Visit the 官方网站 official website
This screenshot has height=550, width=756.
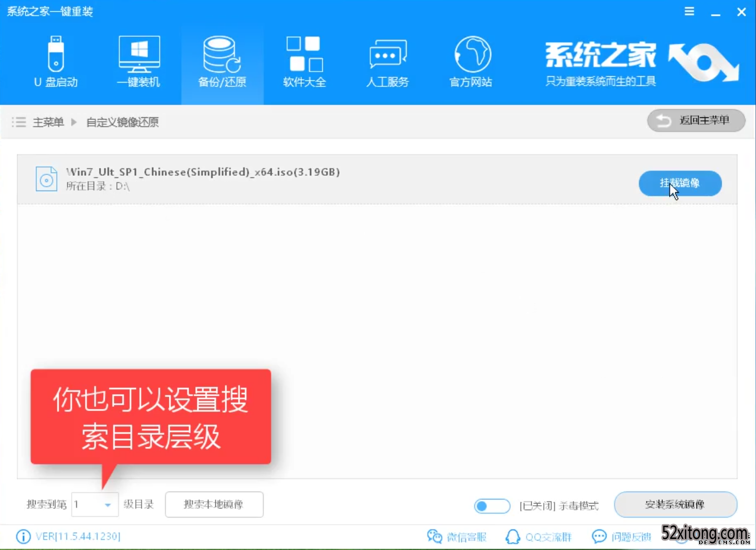(471, 62)
